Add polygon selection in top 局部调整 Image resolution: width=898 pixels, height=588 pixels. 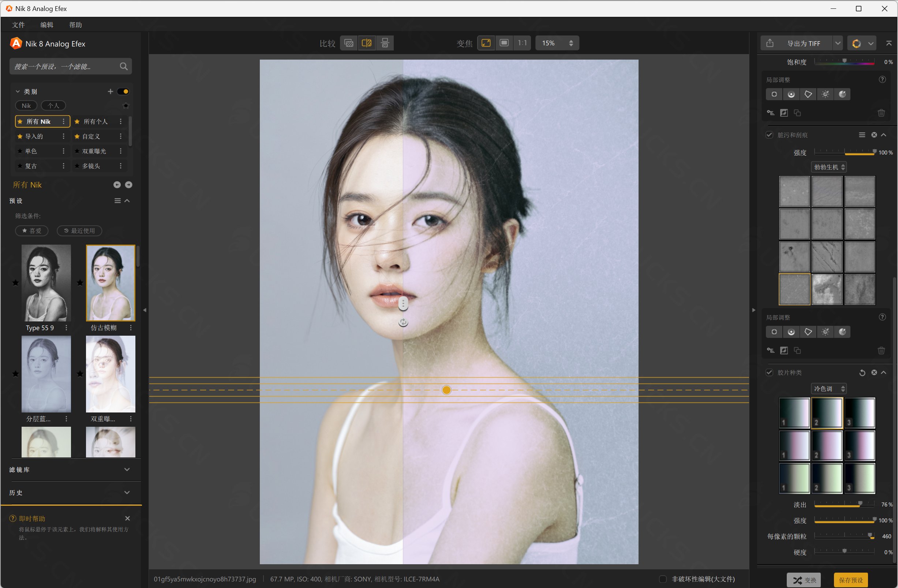pyautogui.click(x=808, y=94)
